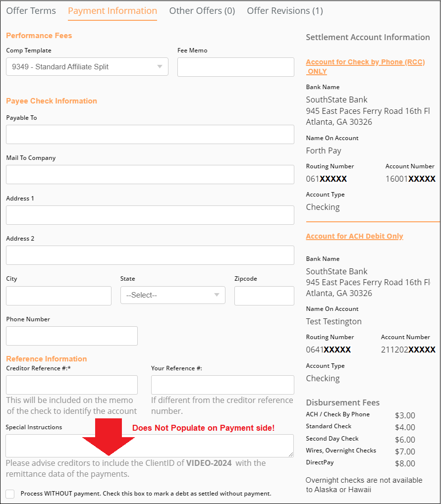The height and width of the screenshot is (504, 441).
Task: Click the $7.00 Wires, Overnight Checks fee
Action: pos(405,452)
